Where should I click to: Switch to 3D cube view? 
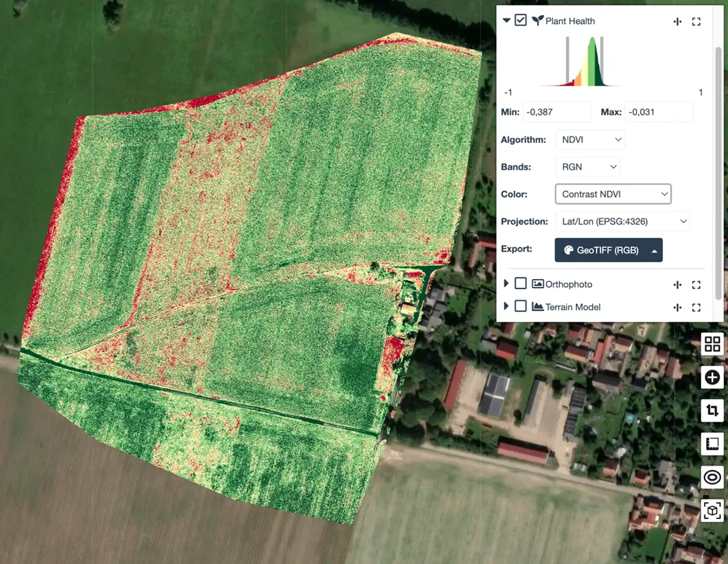coord(712,511)
